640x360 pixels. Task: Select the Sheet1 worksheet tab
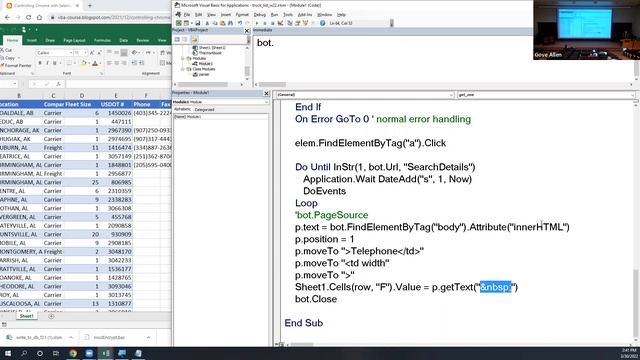point(27,316)
